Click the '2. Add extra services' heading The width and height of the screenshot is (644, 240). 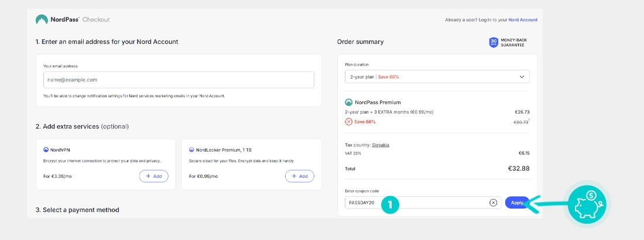(x=82, y=126)
